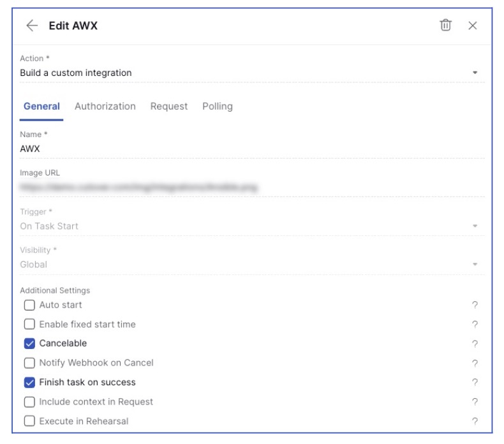Click the Cancelable help question mark
This screenshot has width=504, height=444.
pyautogui.click(x=475, y=344)
